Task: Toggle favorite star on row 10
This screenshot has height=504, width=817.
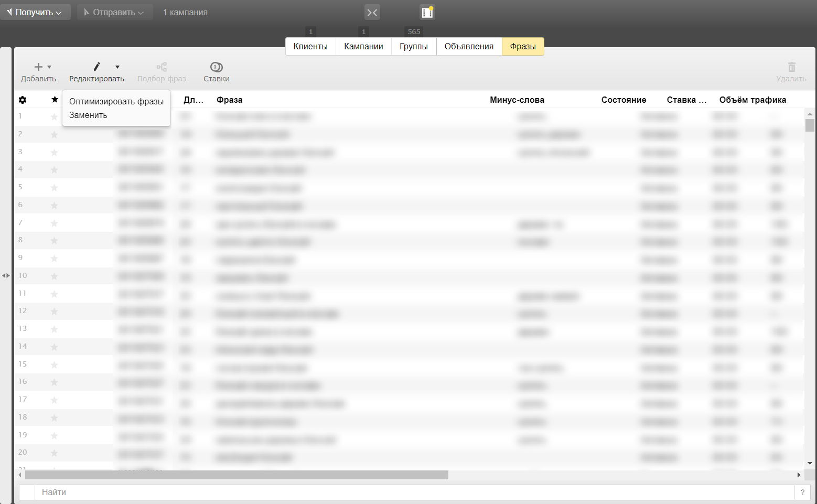Action: tap(54, 276)
